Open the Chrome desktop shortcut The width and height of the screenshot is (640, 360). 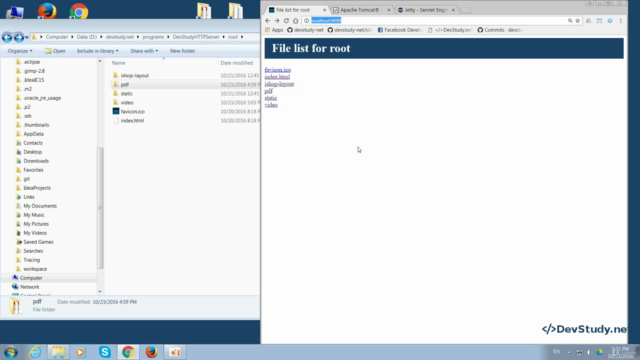[79, 12]
